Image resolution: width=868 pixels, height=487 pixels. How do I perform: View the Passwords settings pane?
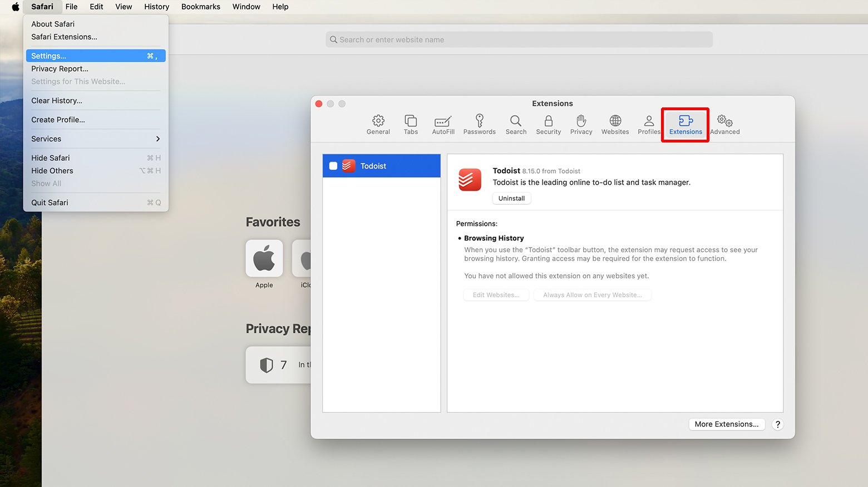(479, 124)
